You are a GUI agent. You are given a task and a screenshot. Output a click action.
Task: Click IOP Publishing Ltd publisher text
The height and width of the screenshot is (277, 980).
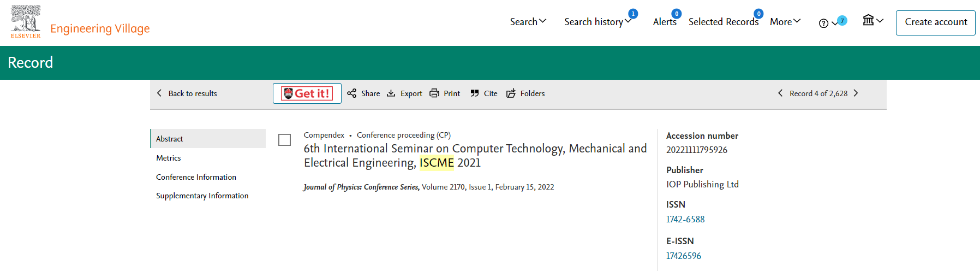pos(702,184)
